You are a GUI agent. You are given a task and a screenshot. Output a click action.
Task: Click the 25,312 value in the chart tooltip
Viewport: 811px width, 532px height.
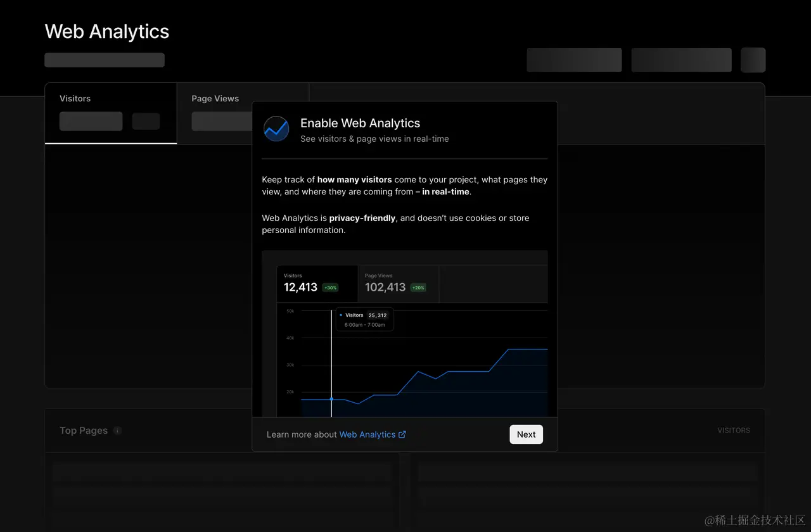378,315
